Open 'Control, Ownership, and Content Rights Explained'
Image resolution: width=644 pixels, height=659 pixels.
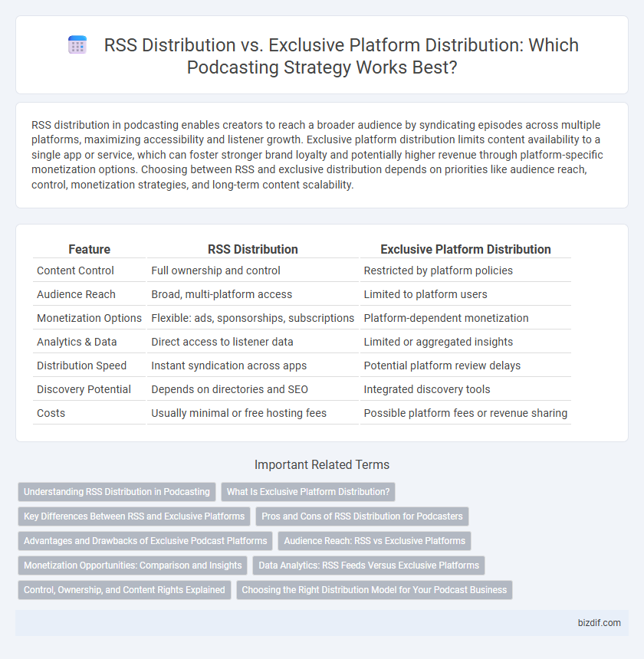coord(124,590)
